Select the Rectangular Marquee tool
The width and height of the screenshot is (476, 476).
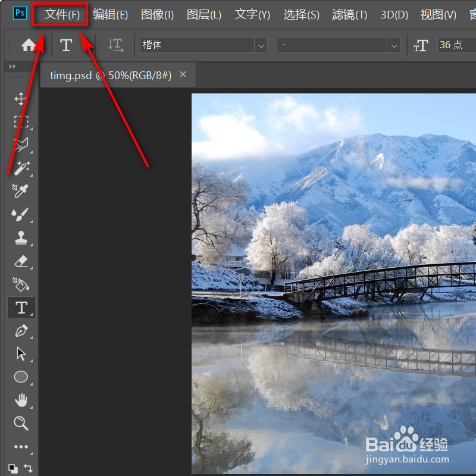[21, 122]
